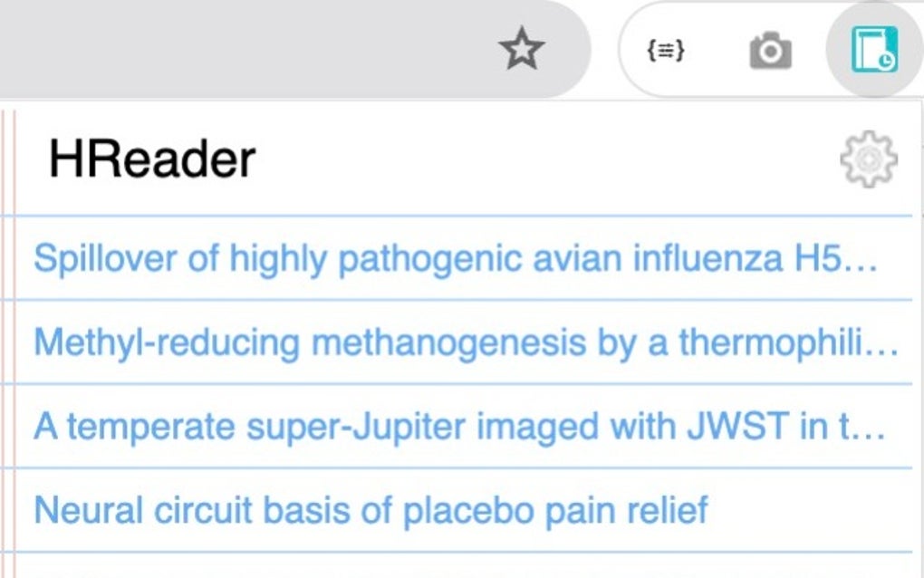The height and width of the screenshot is (578, 924).
Task: Open Neural circuit basis of placebo article
Action: [370, 511]
